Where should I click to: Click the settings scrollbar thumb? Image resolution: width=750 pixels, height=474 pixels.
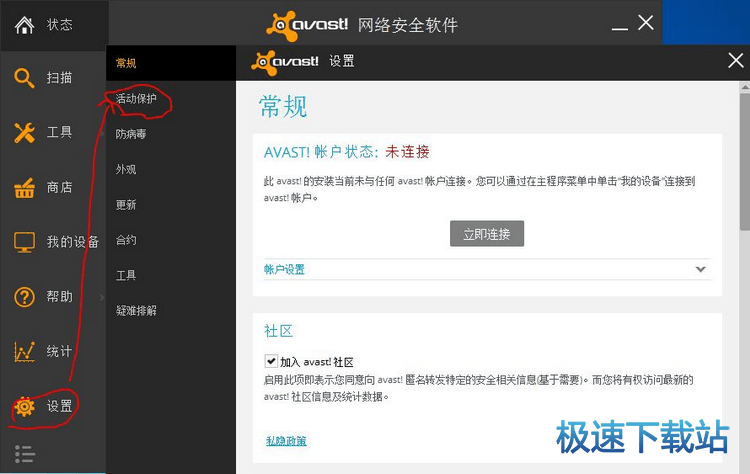[745, 162]
